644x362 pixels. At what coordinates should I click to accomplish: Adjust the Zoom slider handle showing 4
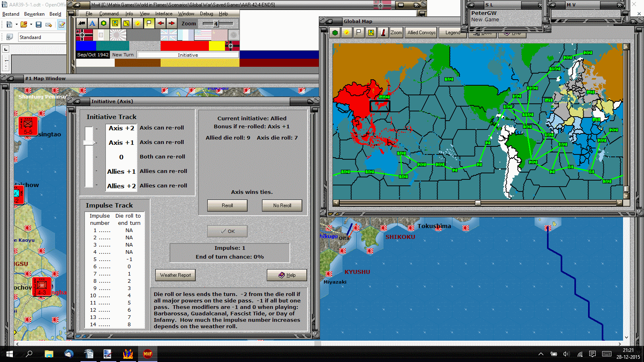216,24
